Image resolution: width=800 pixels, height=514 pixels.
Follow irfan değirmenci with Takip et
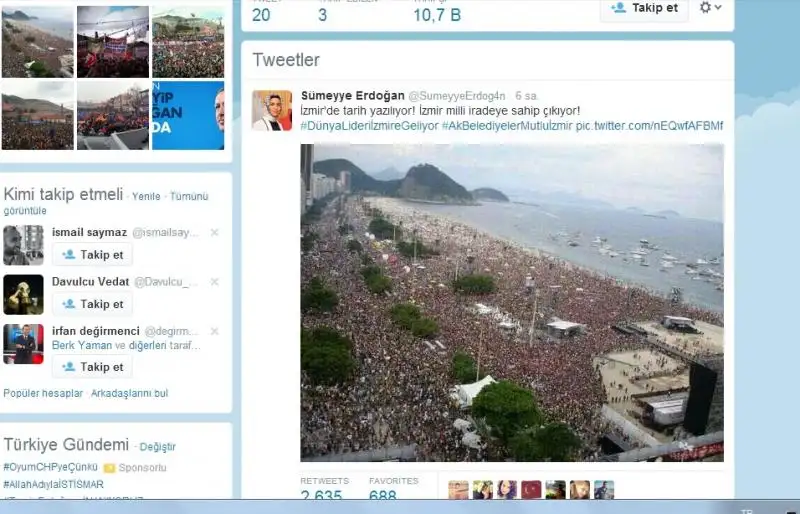[92, 367]
